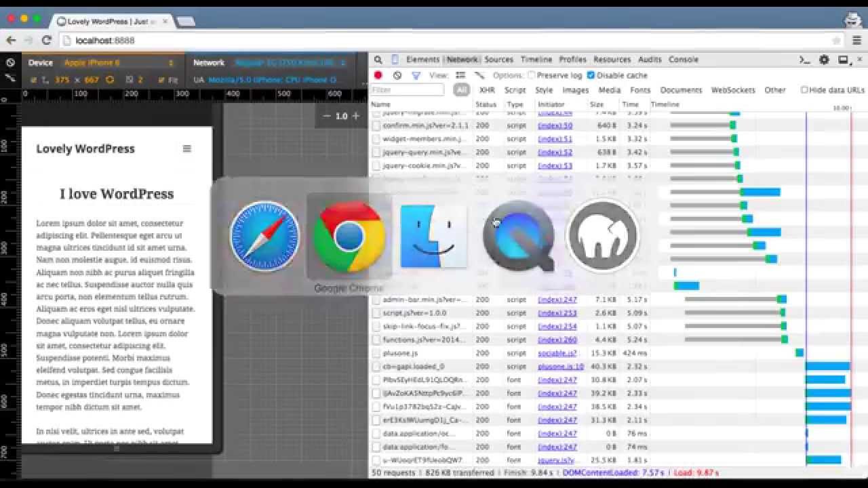The height and width of the screenshot is (488, 868).
Task: Reload the page in Chrome
Action: coord(47,41)
